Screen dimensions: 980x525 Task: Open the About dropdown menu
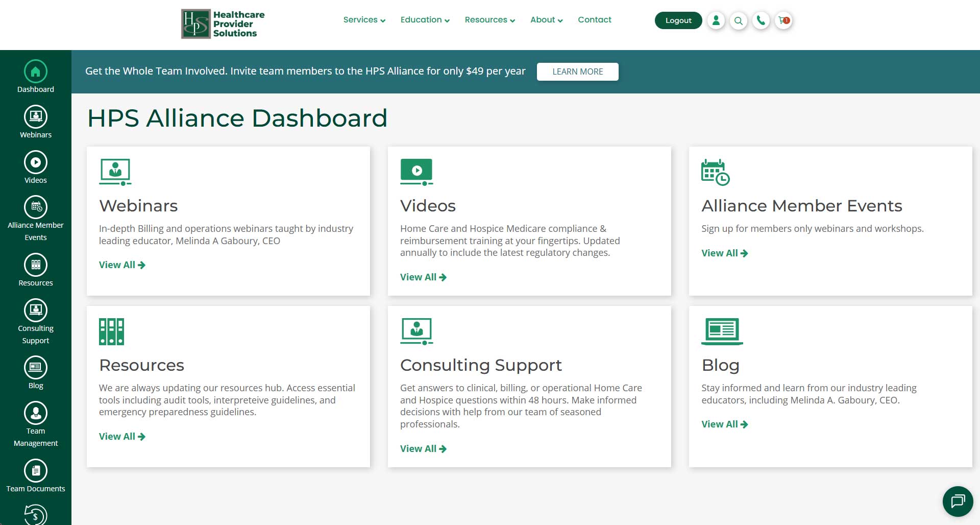tap(543, 19)
